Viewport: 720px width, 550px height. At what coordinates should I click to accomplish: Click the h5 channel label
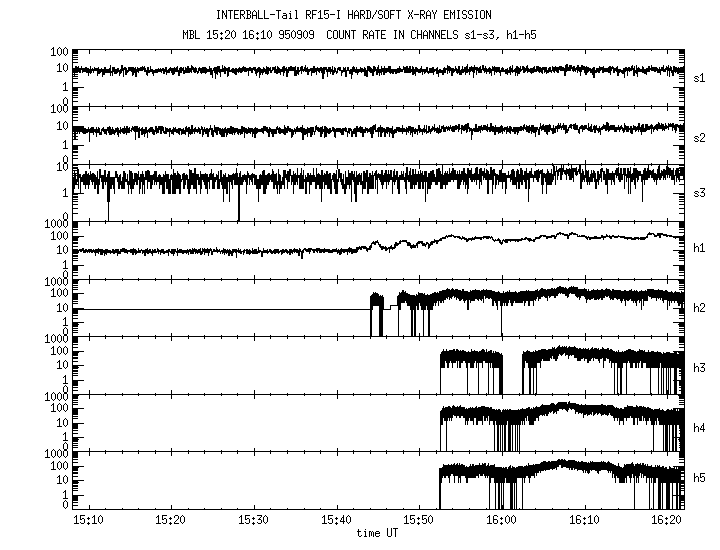699,480
